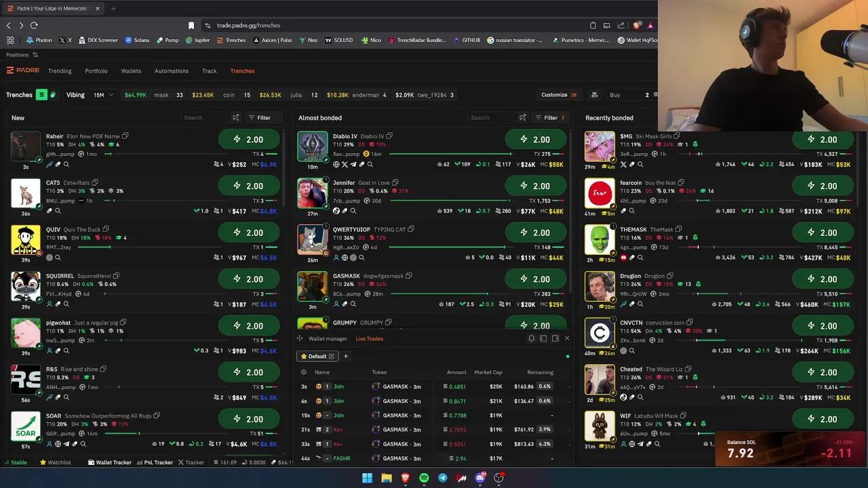Open Positions settings sliders icon
Image resolution: width=868 pixels, height=488 pixels.
(x=35, y=55)
